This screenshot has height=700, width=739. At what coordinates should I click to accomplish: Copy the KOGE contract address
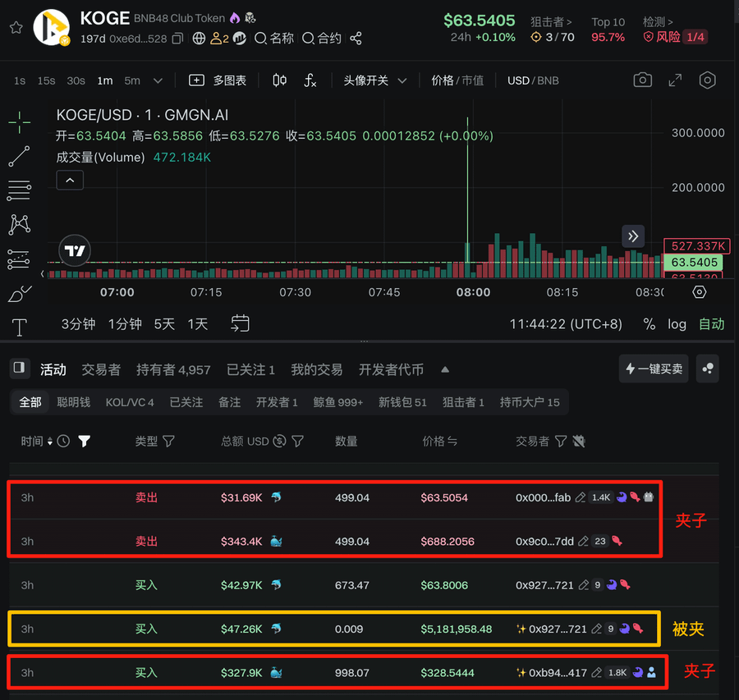click(x=177, y=39)
